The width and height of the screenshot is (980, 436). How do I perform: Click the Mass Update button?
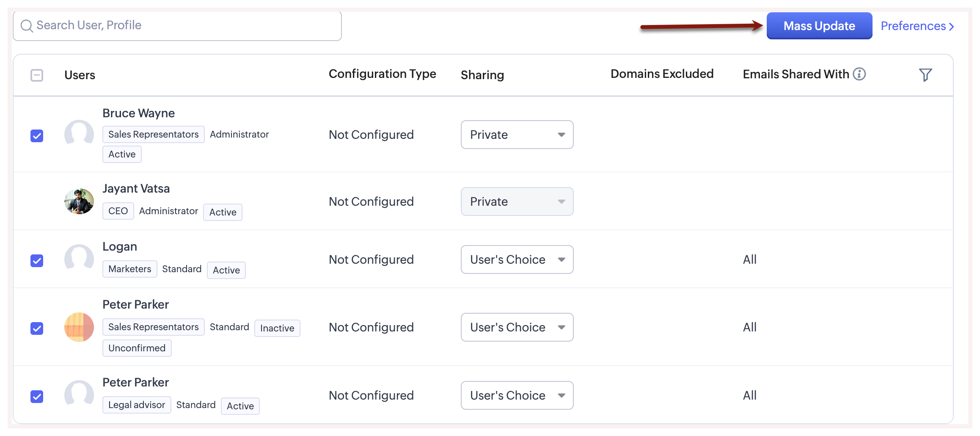point(819,26)
